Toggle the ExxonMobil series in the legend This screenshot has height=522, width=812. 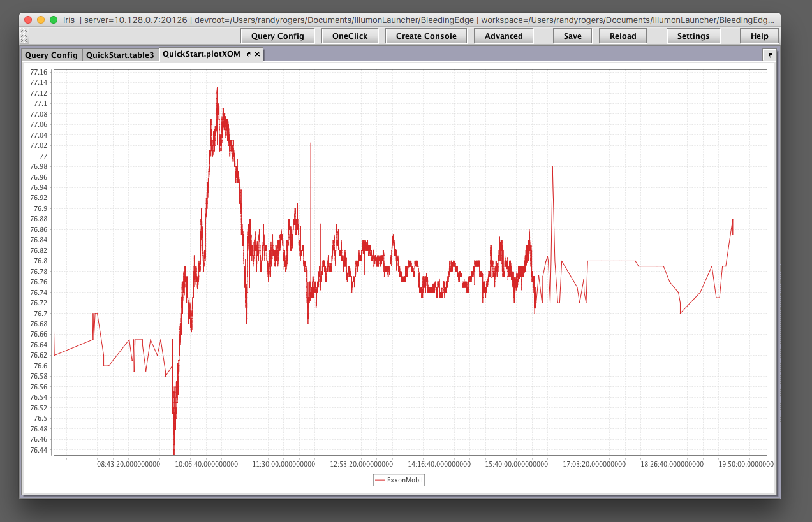405,480
